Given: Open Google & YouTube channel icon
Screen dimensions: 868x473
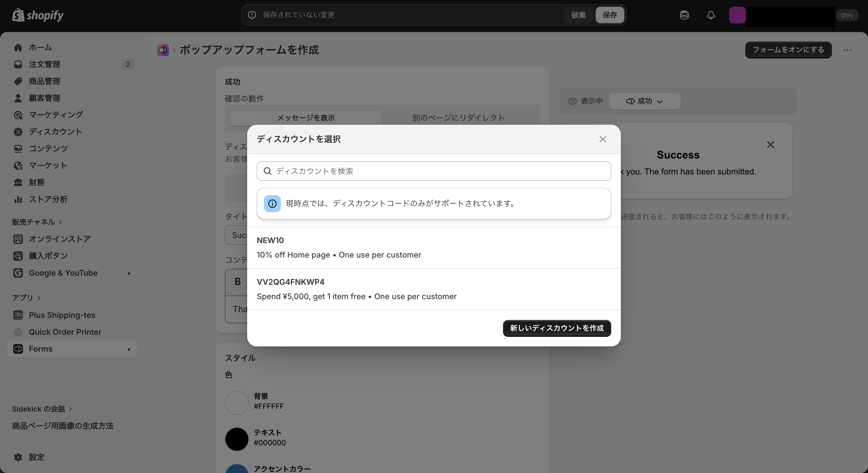Looking at the screenshot, I should (x=18, y=273).
